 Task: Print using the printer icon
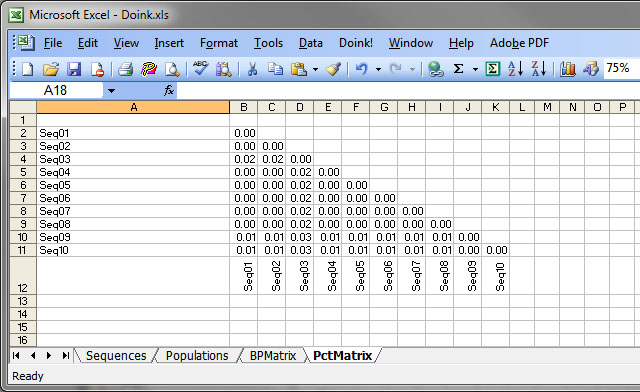pos(126,69)
